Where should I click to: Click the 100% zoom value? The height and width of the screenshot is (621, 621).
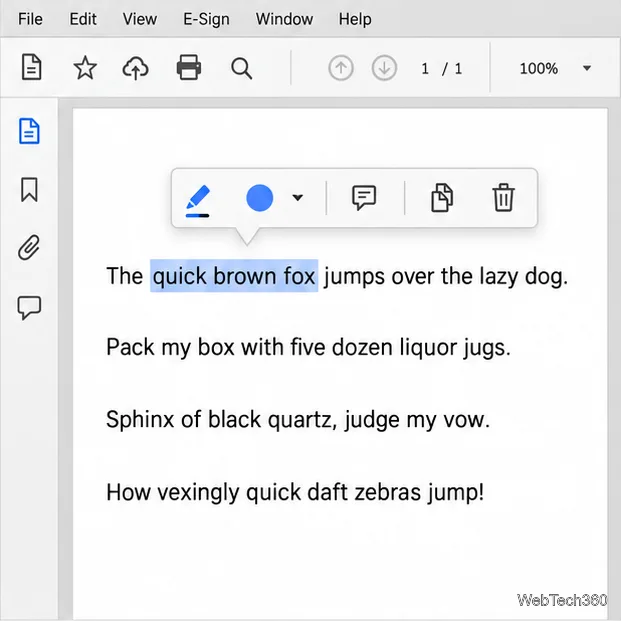tap(539, 69)
